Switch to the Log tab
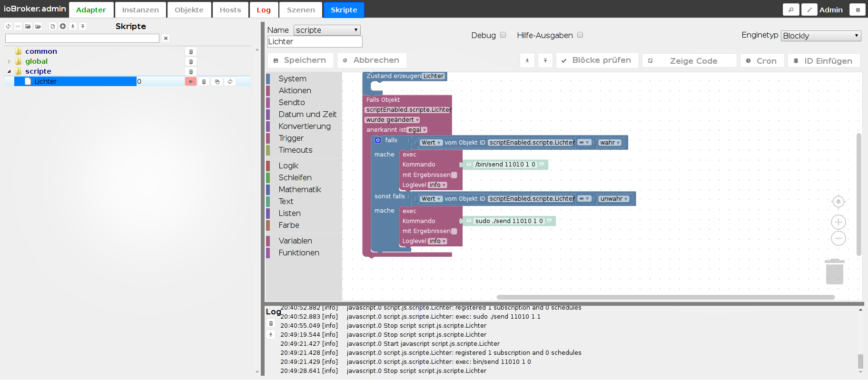Viewport: 868px width, 380px height. [x=264, y=10]
